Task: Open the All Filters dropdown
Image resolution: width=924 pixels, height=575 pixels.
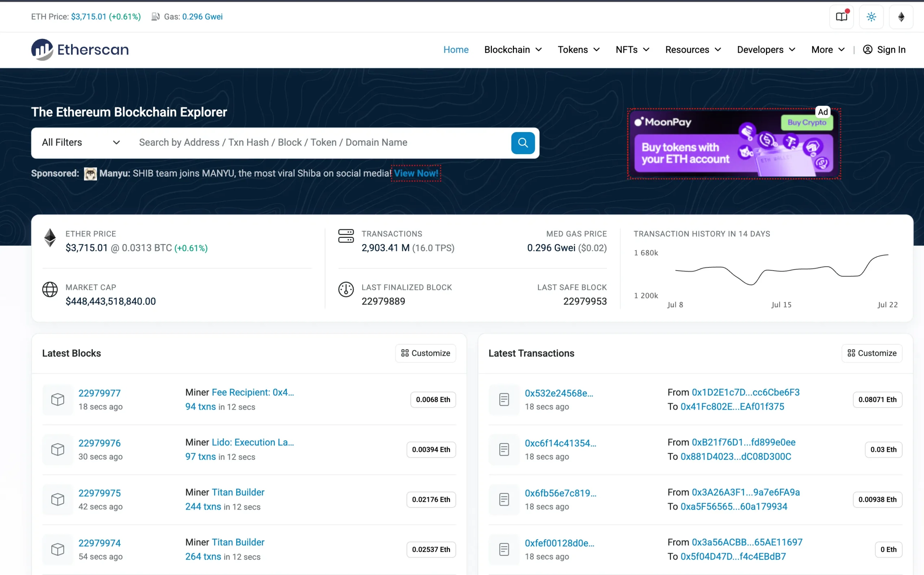Action: (x=81, y=143)
